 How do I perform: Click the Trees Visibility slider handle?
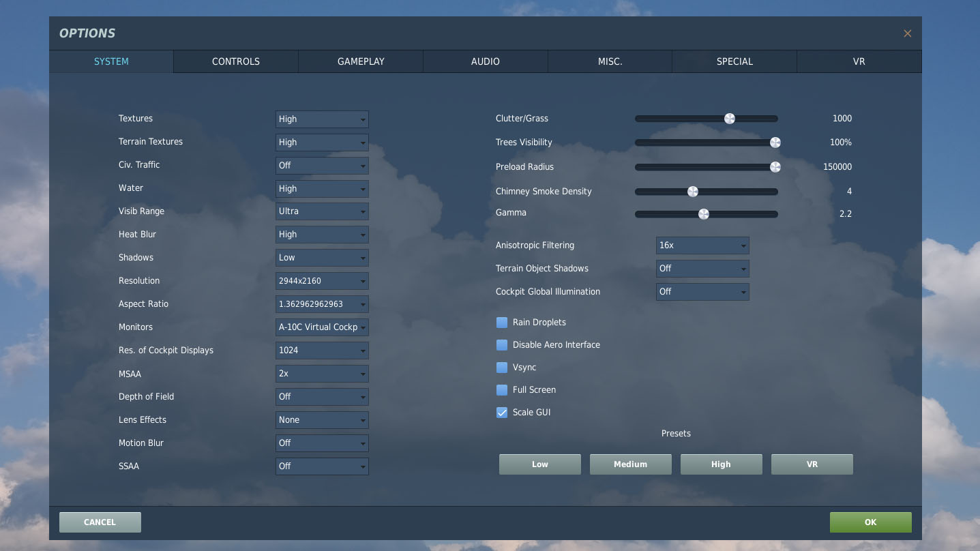(x=775, y=143)
